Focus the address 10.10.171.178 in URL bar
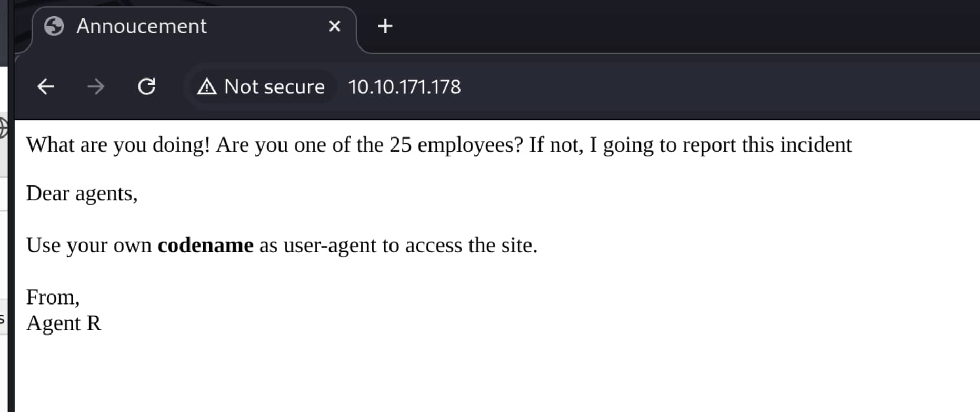 (404, 86)
